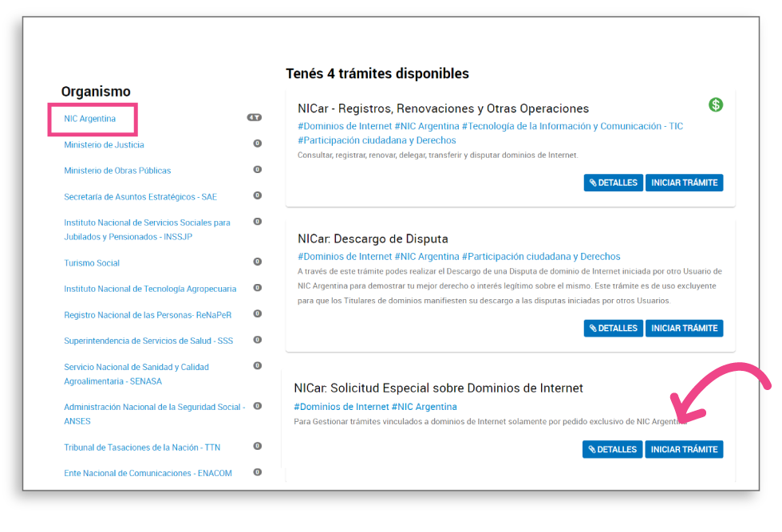Click the Ministerio de Obras Públicas count badge
Viewport: 782px width, 532px height.
click(257, 169)
